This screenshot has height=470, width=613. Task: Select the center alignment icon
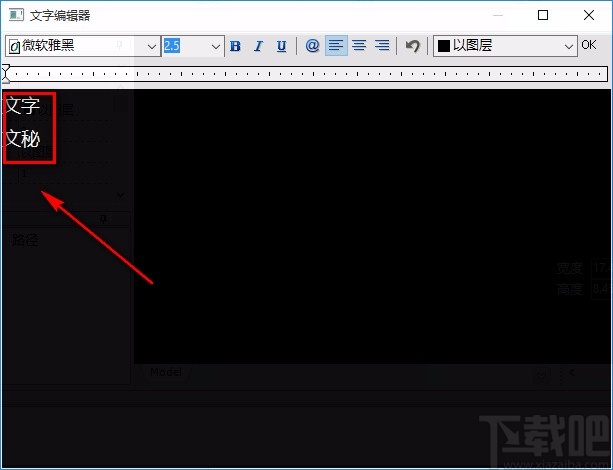359,46
